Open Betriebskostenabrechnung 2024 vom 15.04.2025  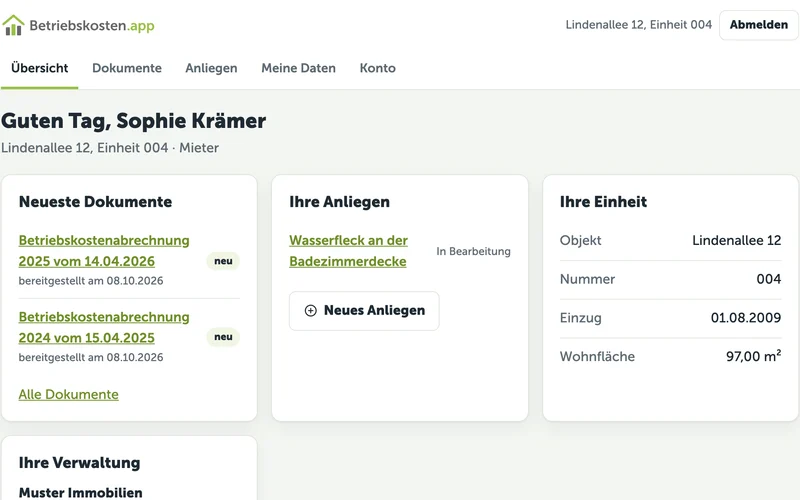pos(104,327)
